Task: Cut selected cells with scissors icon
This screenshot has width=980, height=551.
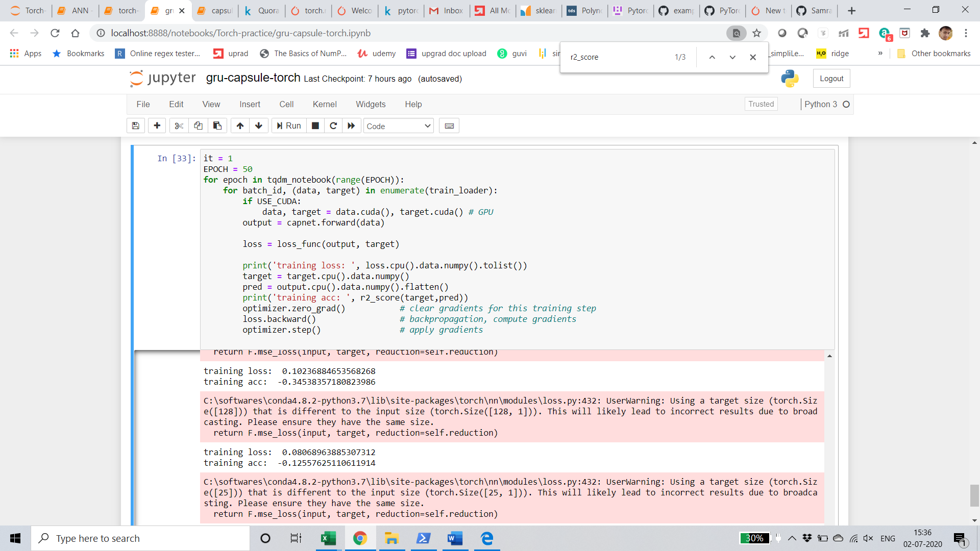Action: pos(179,126)
